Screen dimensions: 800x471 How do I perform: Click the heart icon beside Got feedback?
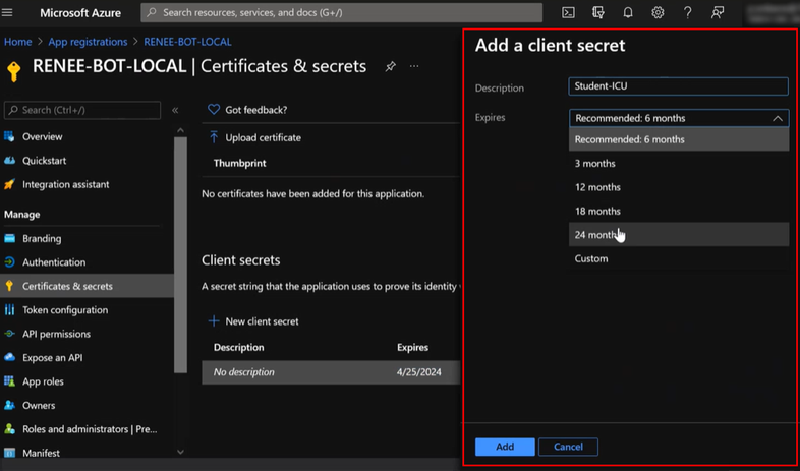coord(214,109)
